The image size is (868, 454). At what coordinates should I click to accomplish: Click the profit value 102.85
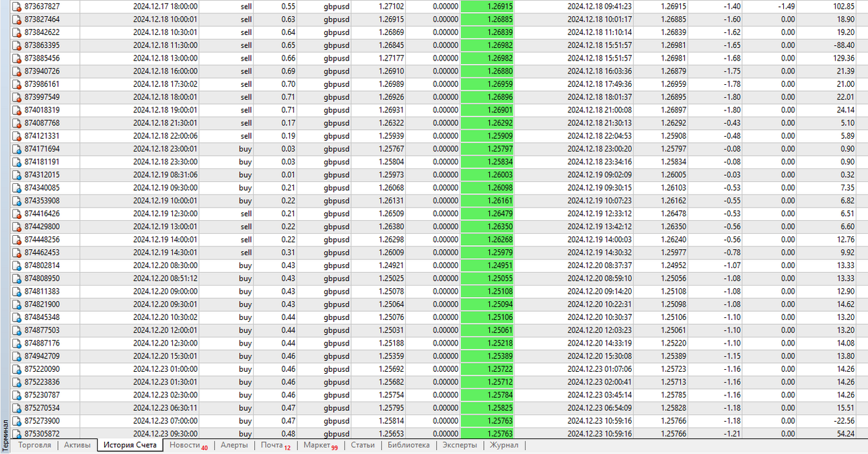click(843, 7)
